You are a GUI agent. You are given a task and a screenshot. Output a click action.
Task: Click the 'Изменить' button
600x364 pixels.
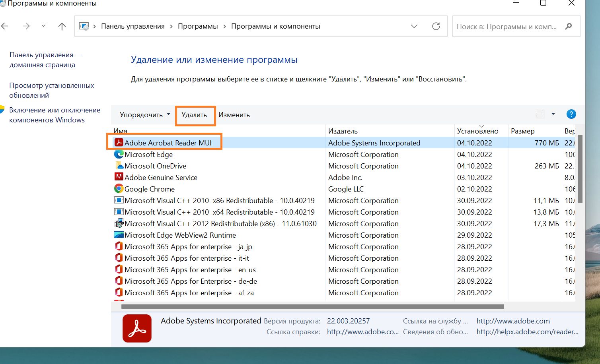coord(234,115)
